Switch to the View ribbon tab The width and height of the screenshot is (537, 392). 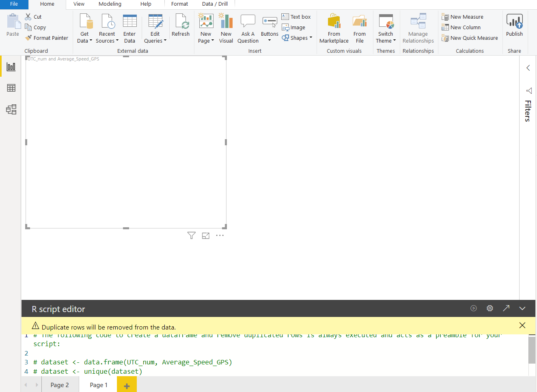click(79, 4)
